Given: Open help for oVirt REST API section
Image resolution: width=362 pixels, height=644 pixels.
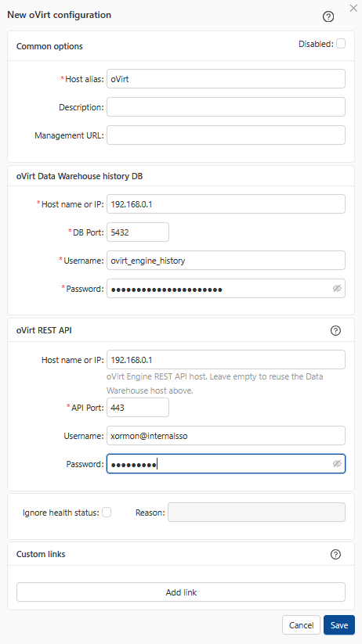Looking at the screenshot, I should [335, 330].
